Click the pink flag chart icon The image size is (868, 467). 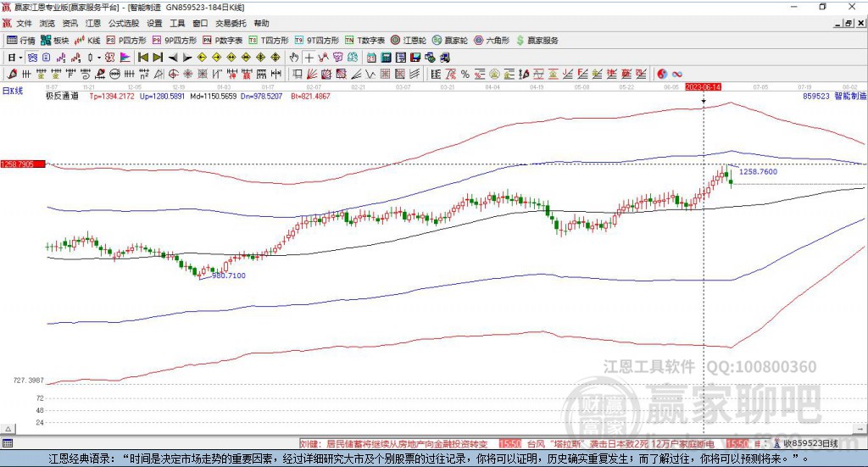point(125,58)
